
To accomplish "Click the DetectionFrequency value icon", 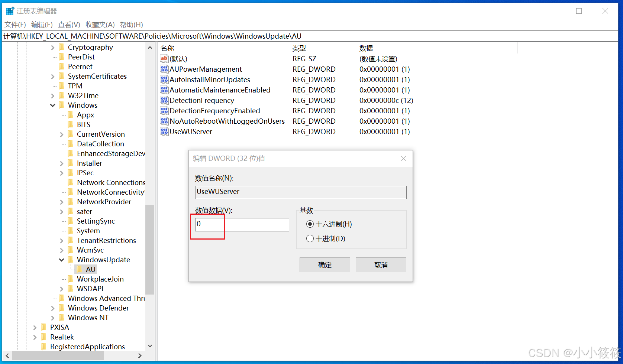I will pos(164,100).
